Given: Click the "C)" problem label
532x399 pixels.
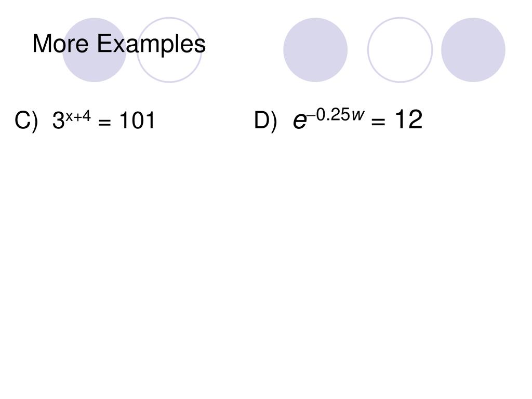Looking at the screenshot, I should click(x=26, y=121).
